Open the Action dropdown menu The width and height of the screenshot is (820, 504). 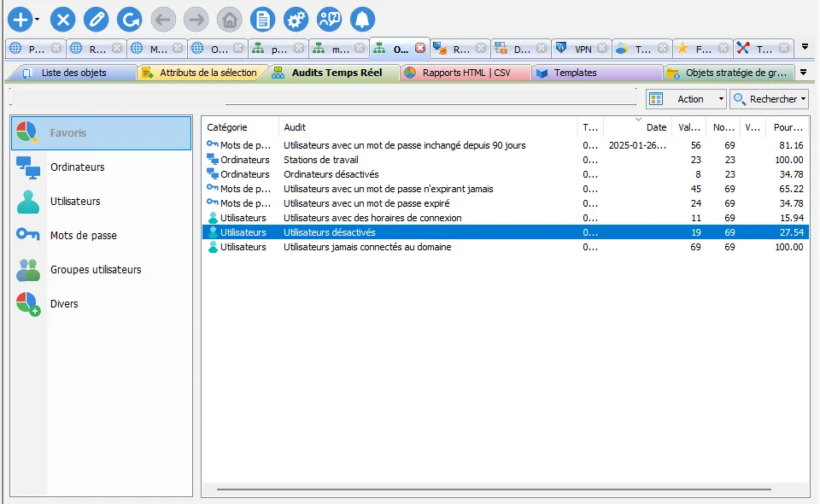tap(686, 99)
